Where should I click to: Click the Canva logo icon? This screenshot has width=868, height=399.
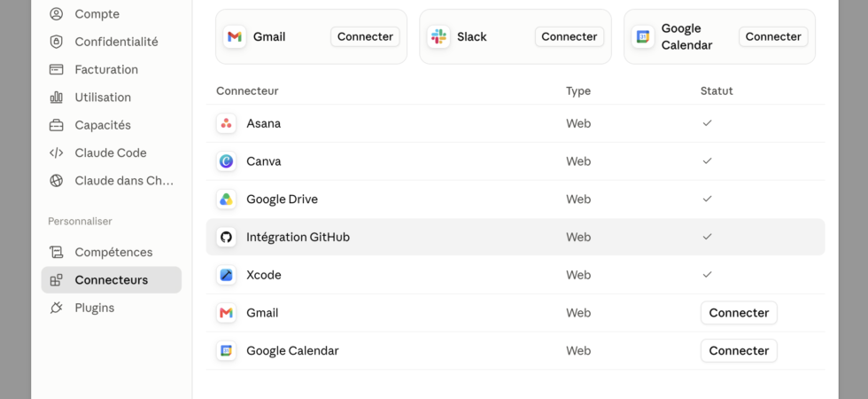[226, 161]
